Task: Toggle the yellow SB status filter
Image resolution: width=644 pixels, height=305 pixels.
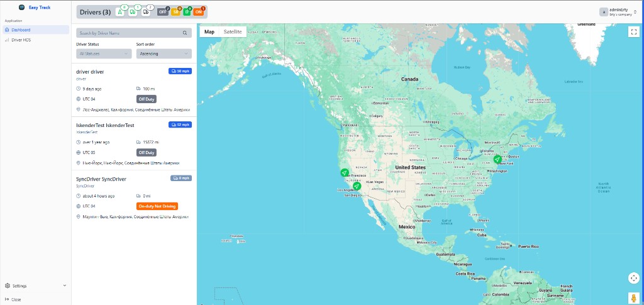Action: pyautogui.click(x=176, y=12)
